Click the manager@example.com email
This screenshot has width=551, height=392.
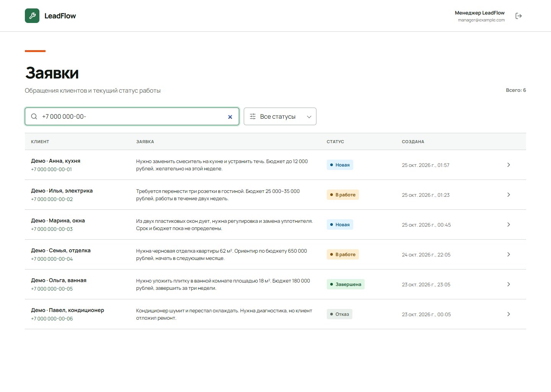(481, 20)
